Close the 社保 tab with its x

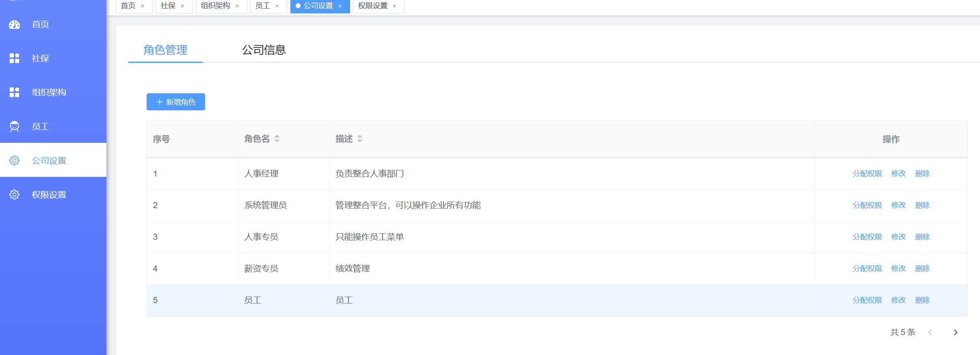click(x=182, y=6)
